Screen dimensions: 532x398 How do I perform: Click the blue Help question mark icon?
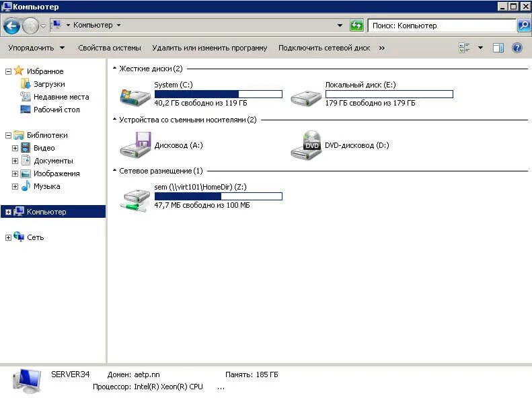click(517, 48)
